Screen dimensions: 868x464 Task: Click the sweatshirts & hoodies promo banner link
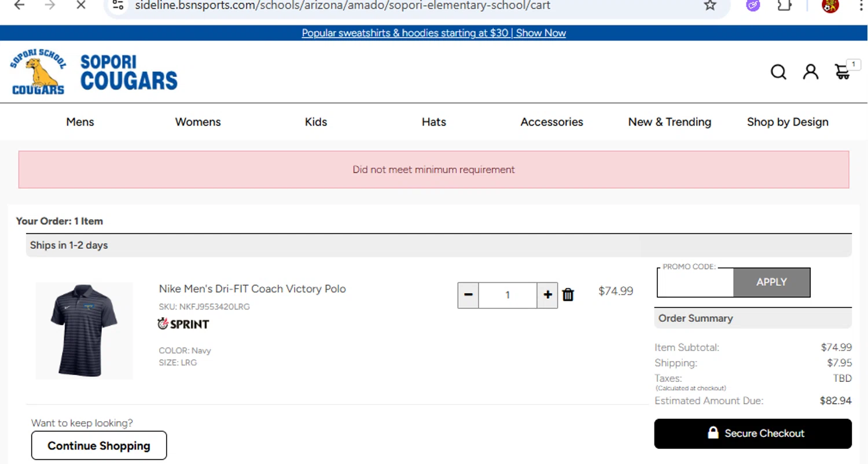[x=434, y=33]
